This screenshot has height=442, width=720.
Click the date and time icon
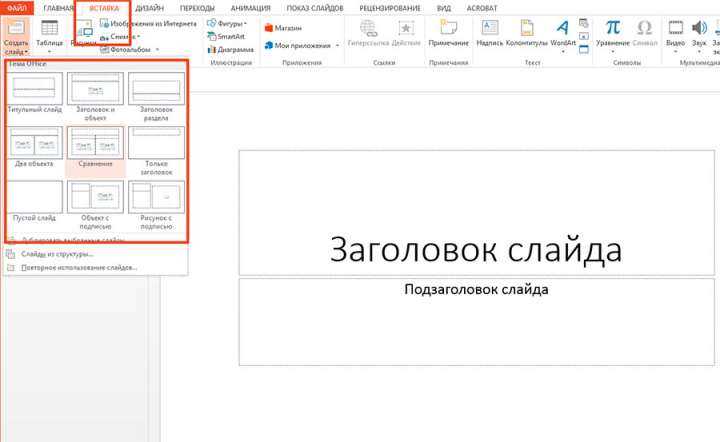pos(584,23)
